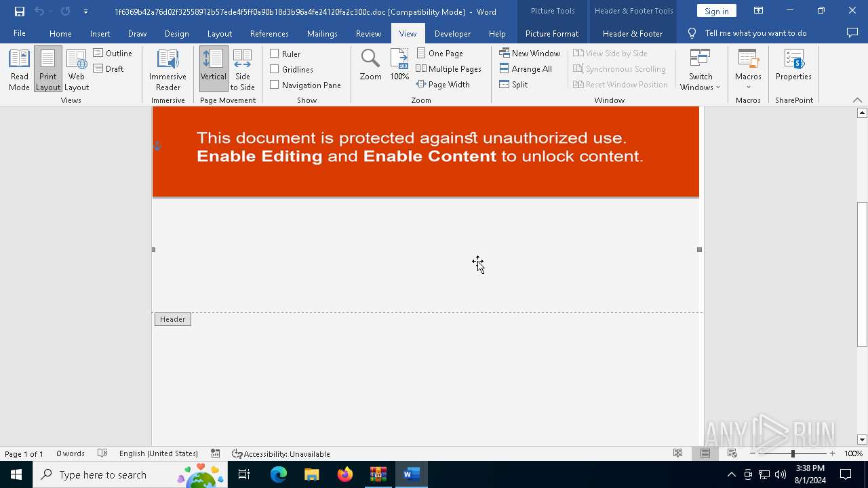Screen dimensions: 868x488
Task: Click the Undo arrow icon
Action: (39, 12)
